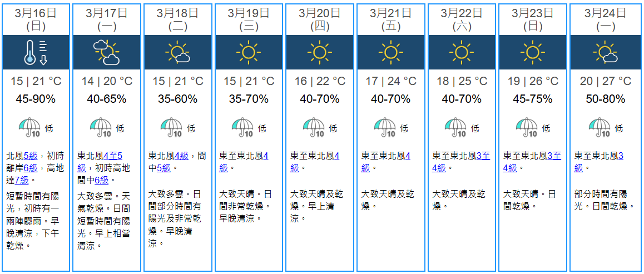
Task: Open the 5級 wind link under 3月16日
Action: tap(30, 156)
